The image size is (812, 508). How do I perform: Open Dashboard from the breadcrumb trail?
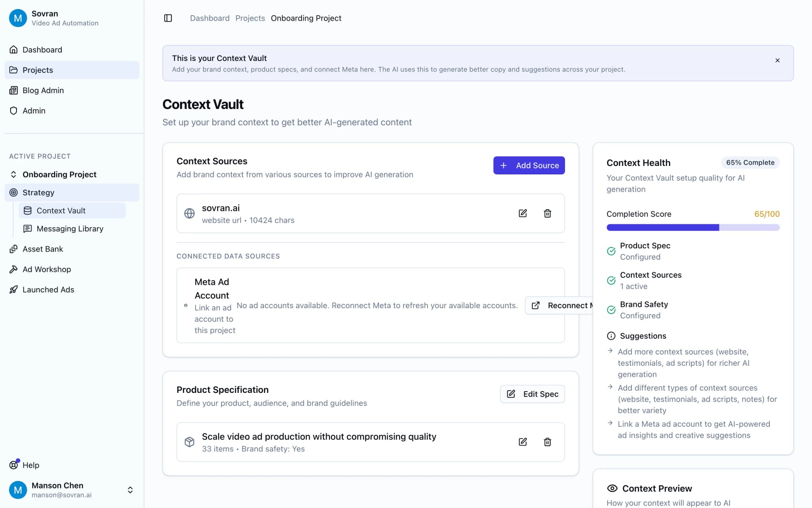click(210, 18)
